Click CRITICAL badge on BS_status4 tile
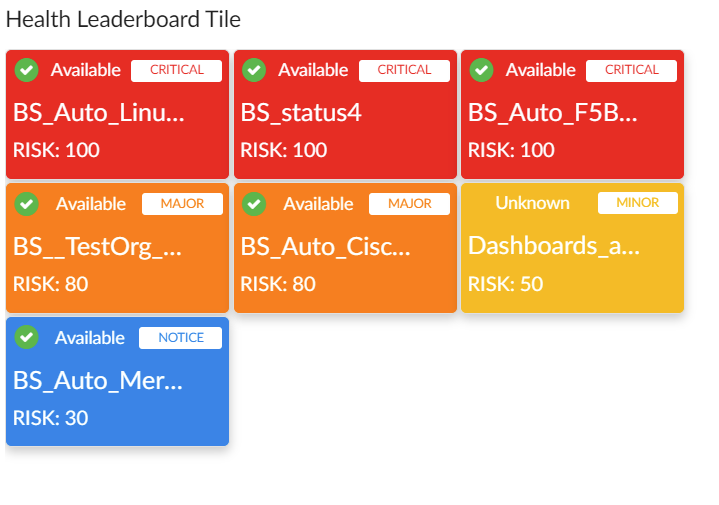 point(404,70)
